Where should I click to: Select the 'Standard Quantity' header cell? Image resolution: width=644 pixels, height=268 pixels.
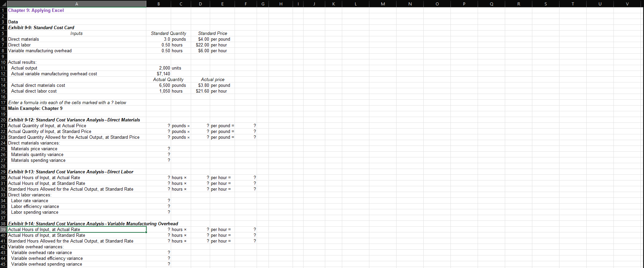[168, 34]
